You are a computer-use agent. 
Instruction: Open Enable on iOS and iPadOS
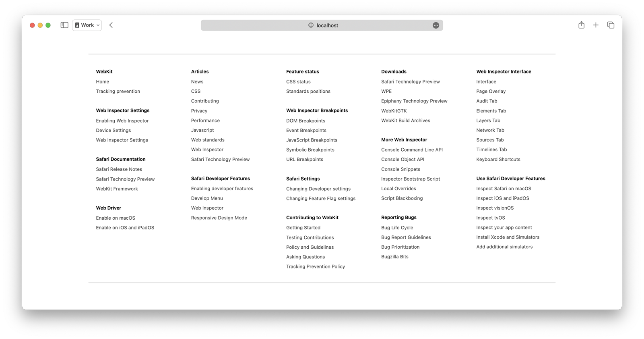[125, 228]
